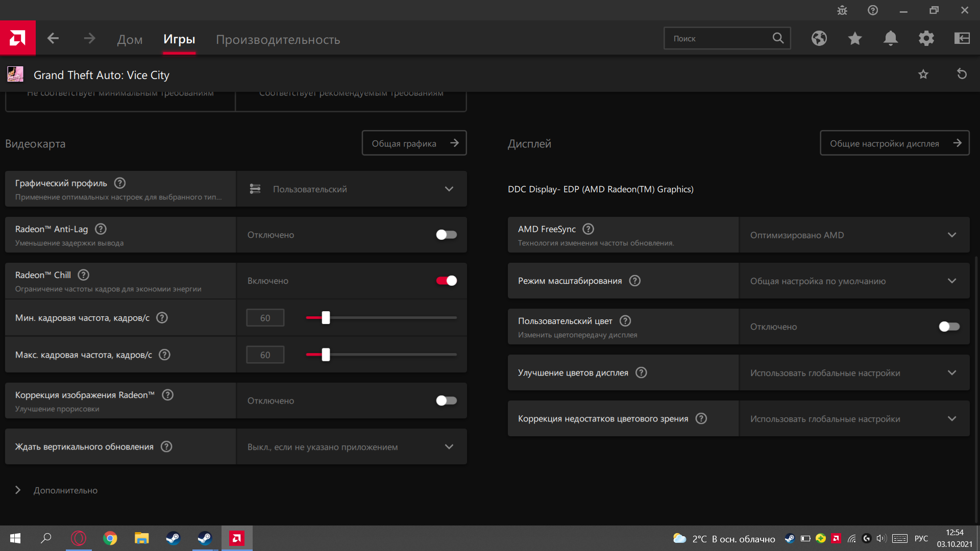
Task: Open notifications bell icon
Action: tap(891, 38)
